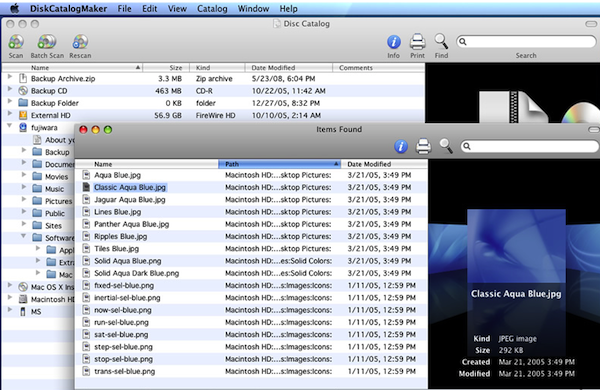
Task: Select Lines Blue.jpg in results
Action: click(x=117, y=212)
